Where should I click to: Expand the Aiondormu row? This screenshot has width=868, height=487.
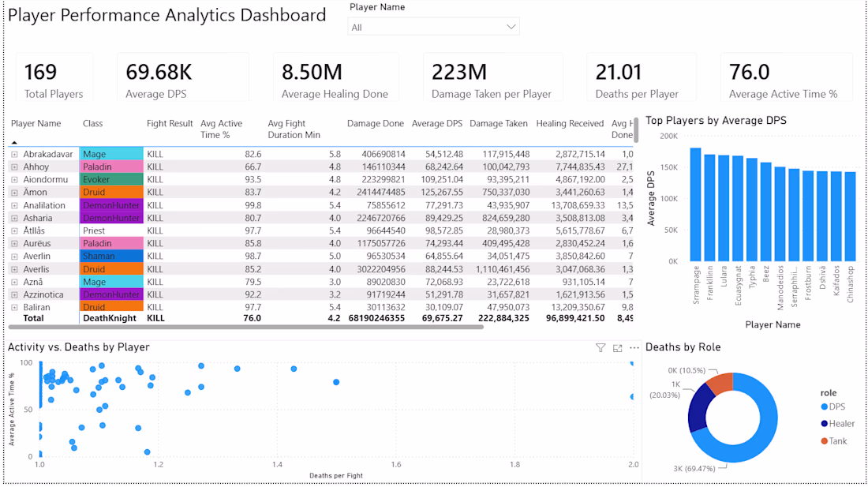14,180
